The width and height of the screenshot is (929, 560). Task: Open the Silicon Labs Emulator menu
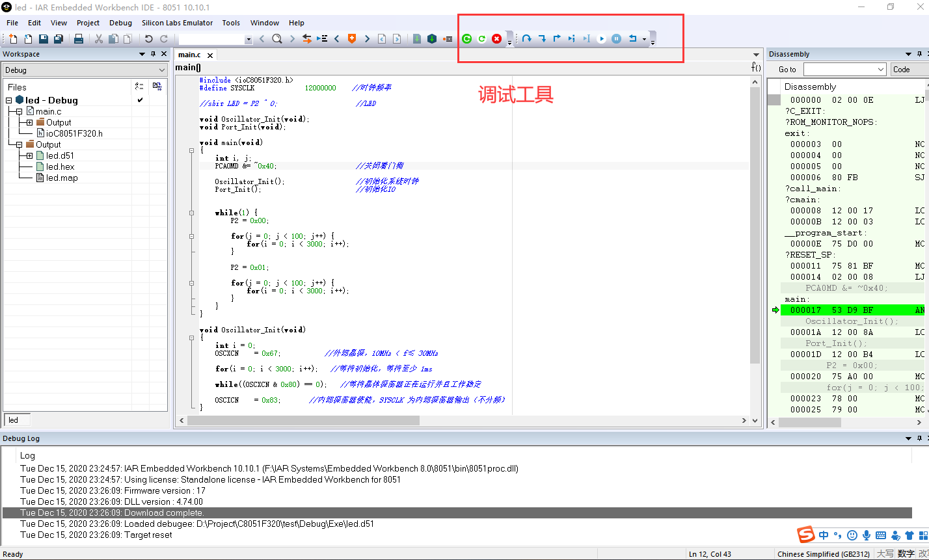(x=178, y=23)
